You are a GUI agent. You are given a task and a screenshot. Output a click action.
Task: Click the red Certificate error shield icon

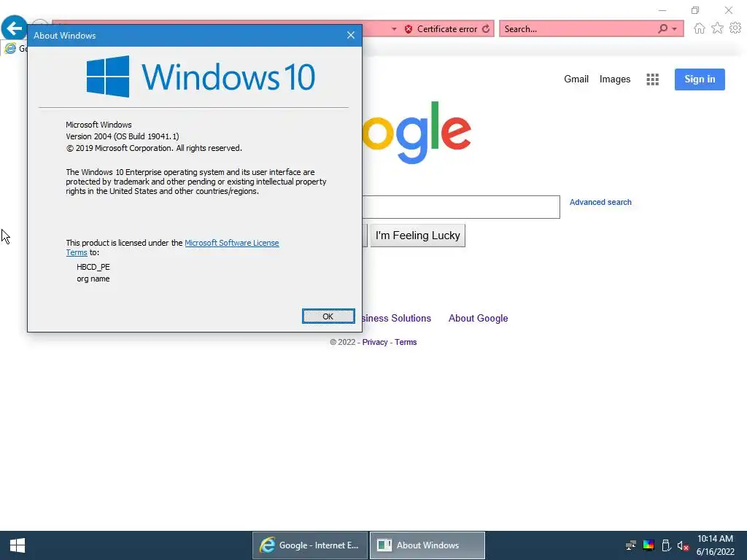(409, 29)
